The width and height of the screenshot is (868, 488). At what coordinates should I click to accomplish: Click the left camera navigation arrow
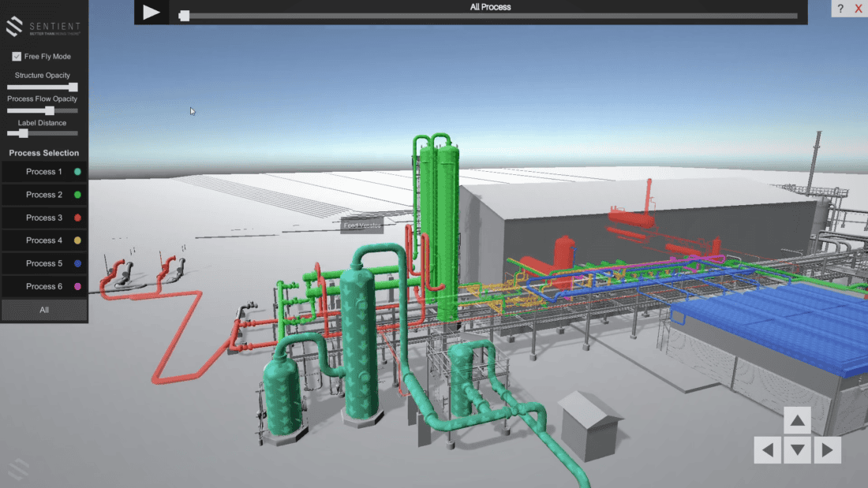pos(767,450)
